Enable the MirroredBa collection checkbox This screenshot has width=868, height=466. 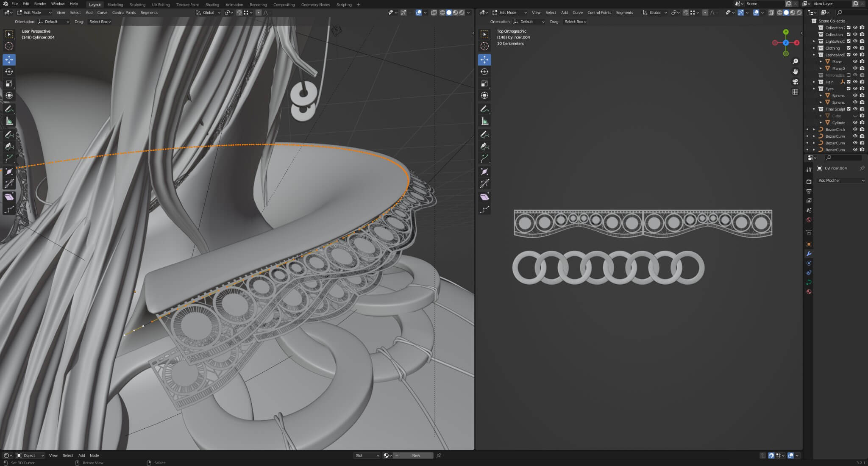[849, 75]
